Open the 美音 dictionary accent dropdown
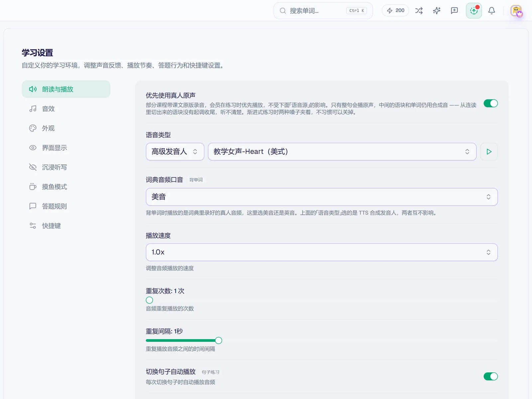This screenshot has width=532, height=399. pos(322,197)
